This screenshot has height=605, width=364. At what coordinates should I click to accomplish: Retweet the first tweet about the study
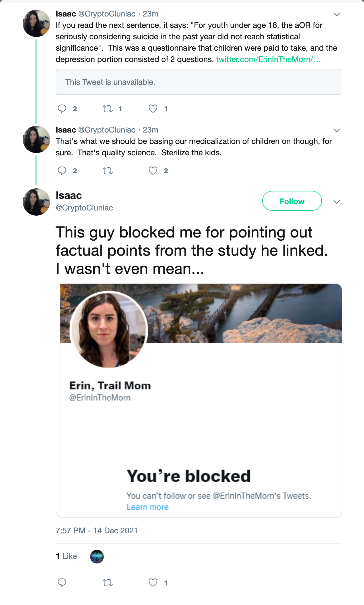[107, 109]
